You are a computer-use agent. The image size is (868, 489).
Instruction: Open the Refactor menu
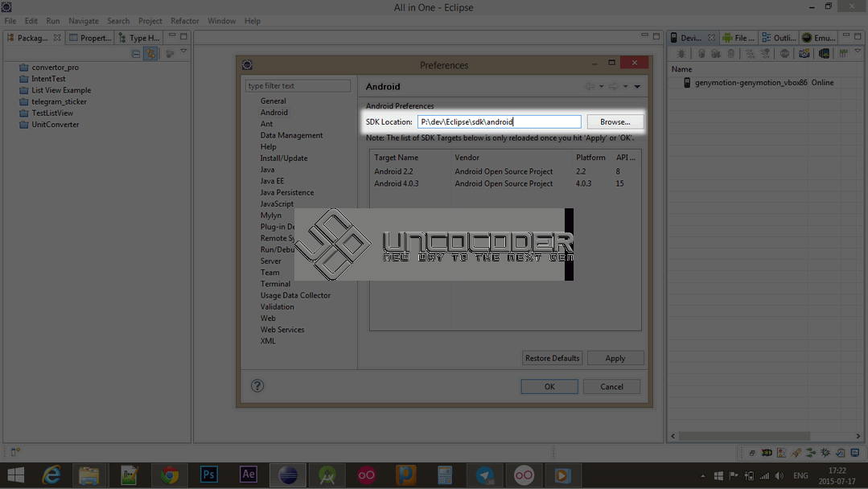click(x=184, y=21)
